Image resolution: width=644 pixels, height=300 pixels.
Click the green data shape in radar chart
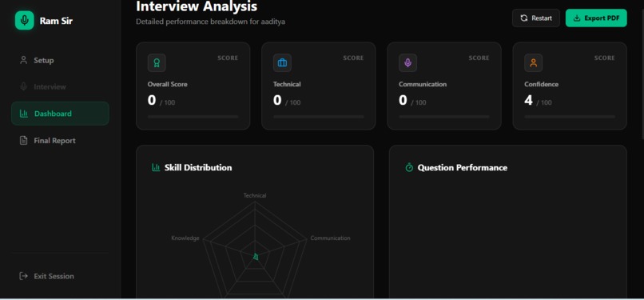pos(256,257)
